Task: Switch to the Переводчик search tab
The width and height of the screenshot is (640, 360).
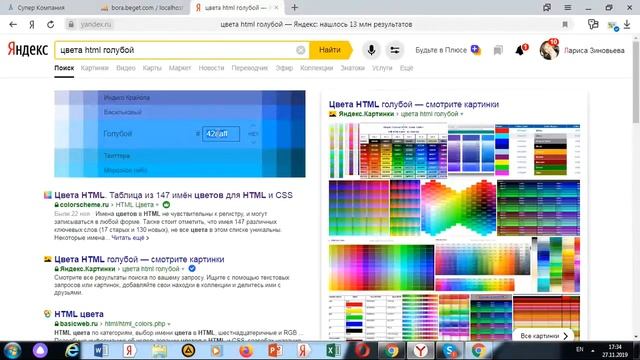Action: 250,68
